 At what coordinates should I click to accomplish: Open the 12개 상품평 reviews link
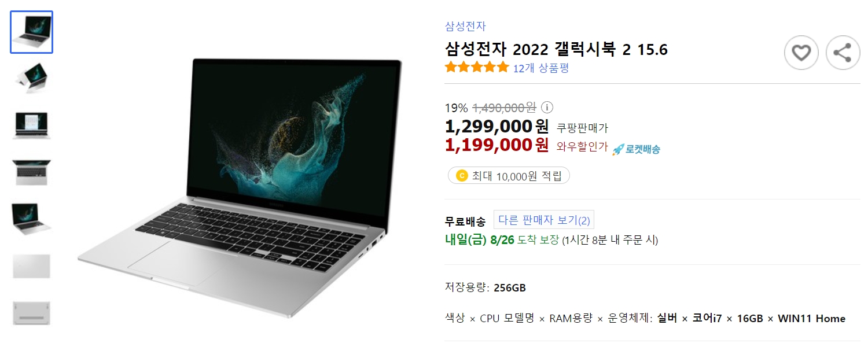pyautogui.click(x=541, y=68)
